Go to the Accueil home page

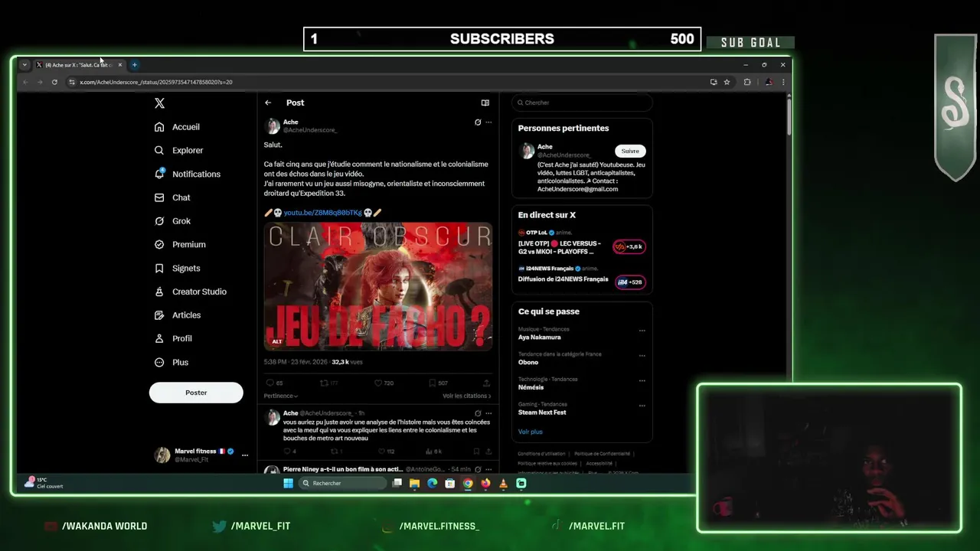177,127
